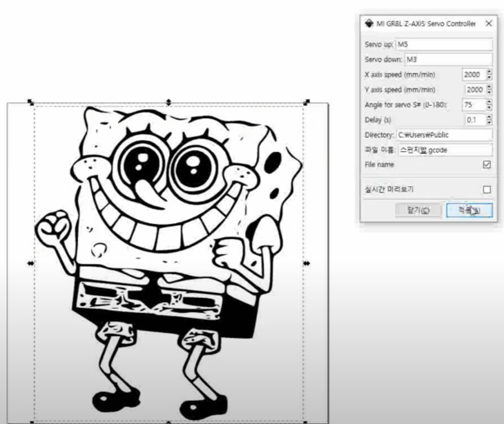The height and width of the screenshot is (424, 504).
Task: Click the 닫기(C) close button
Action: tap(418, 210)
